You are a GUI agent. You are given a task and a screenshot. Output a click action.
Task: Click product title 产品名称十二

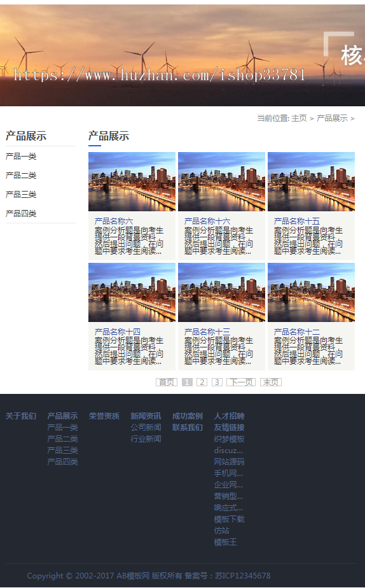pos(297,332)
